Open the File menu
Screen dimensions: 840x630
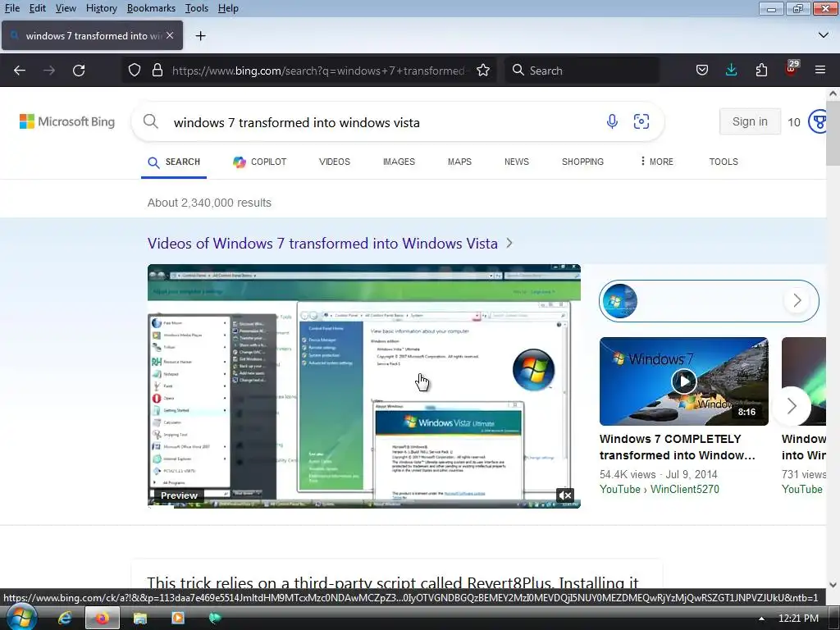coord(11,8)
